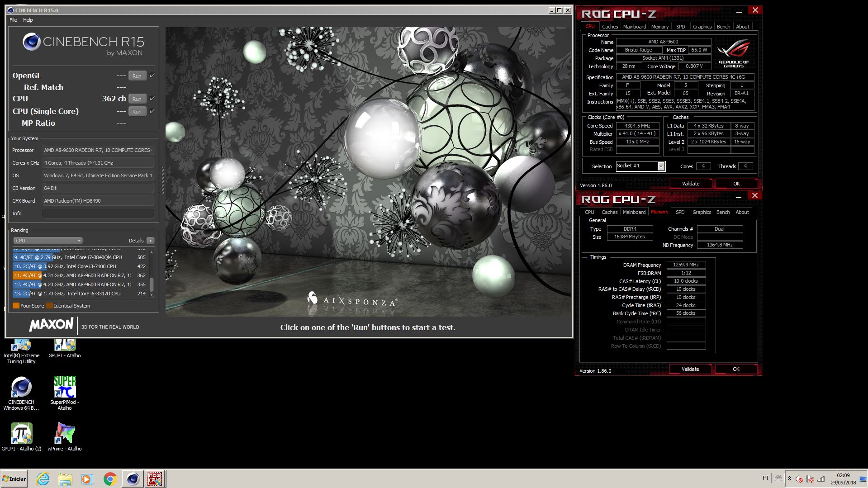This screenshot has width=868, height=488.
Task: Open Graphics tab in upper CPU-Z window
Action: click(x=702, y=27)
